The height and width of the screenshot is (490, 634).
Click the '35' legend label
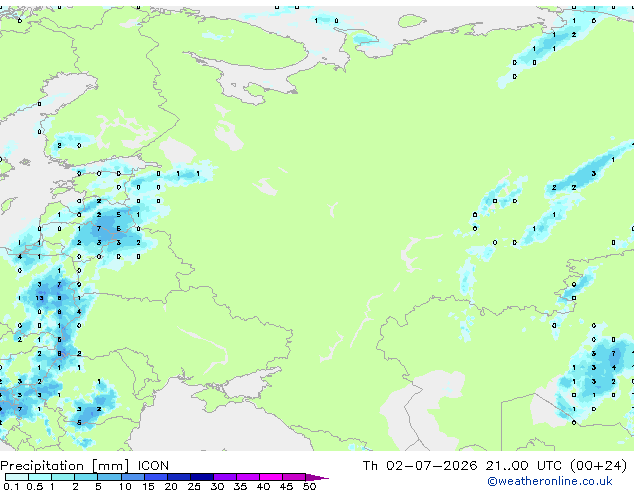click(240, 486)
